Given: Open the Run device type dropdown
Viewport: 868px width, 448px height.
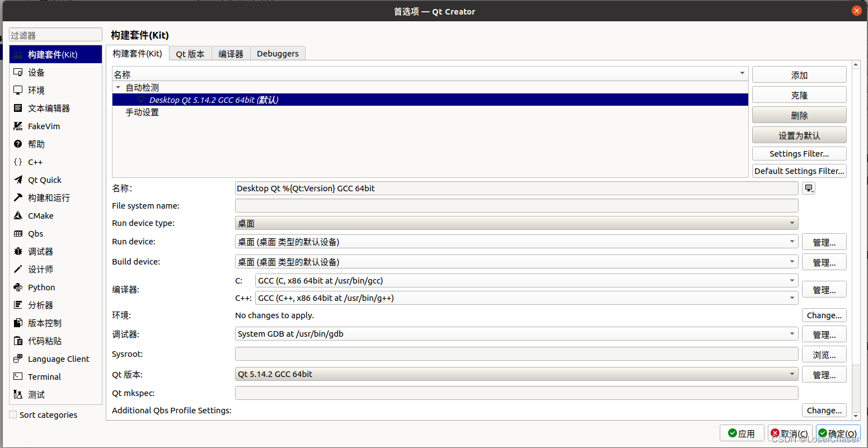Looking at the screenshot, I should point(517,223).
